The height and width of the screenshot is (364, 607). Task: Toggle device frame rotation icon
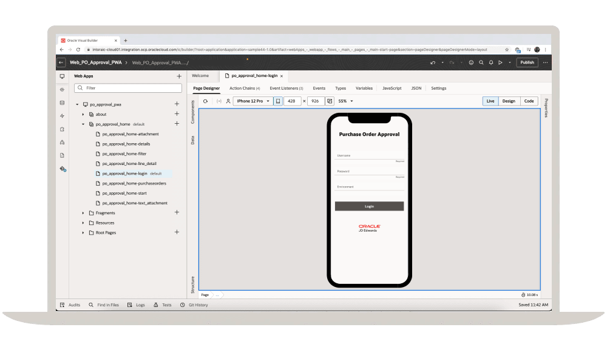[x=278, y=101]
